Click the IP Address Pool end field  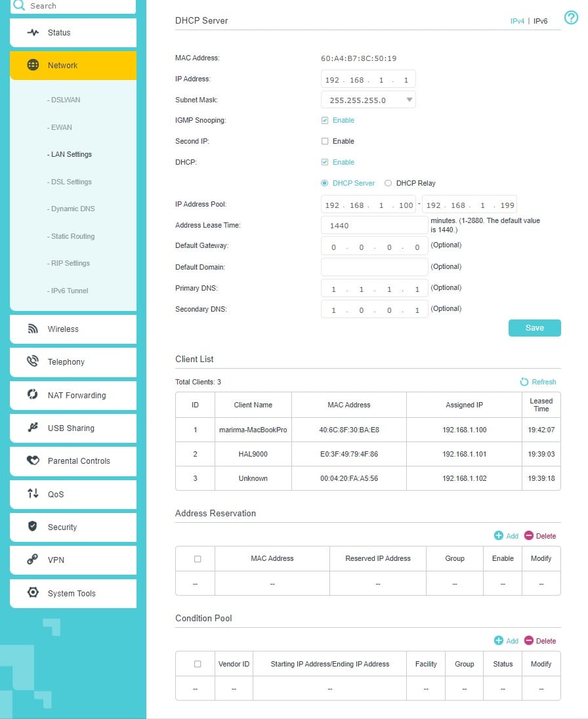tap(470, 205)
